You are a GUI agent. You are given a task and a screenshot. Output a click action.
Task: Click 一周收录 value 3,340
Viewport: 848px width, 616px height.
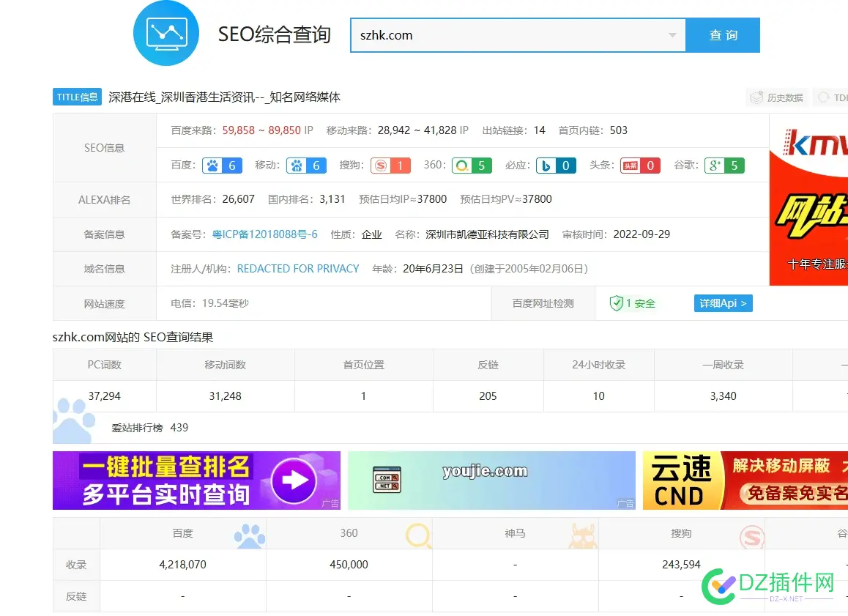pos(723,396)
